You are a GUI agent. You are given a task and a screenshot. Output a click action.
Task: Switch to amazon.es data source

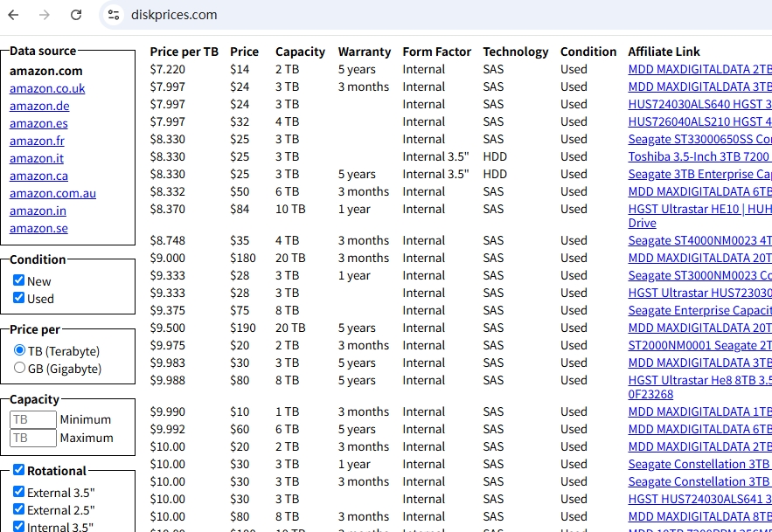click(38, 123)
